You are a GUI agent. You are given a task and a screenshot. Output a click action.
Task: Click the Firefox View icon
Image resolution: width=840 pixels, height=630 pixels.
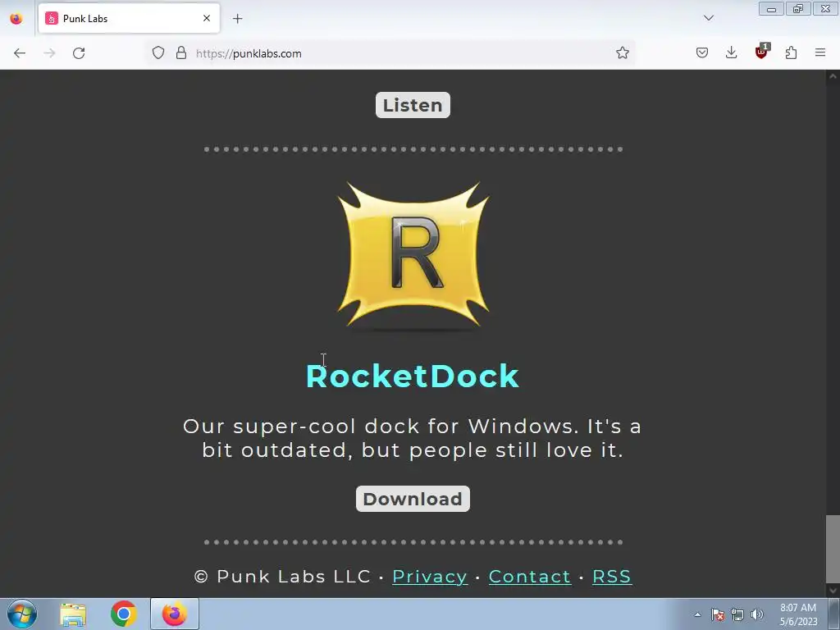pos(16,18)
